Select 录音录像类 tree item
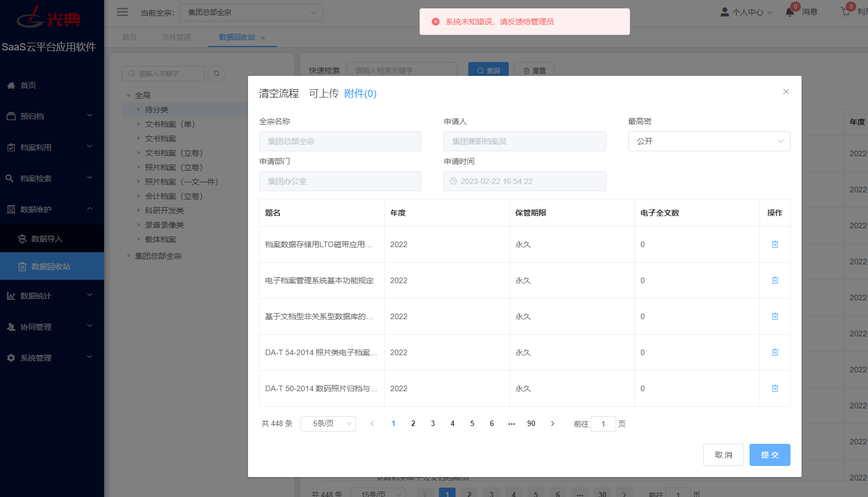868x497 pixels. (x=164, y=225)
